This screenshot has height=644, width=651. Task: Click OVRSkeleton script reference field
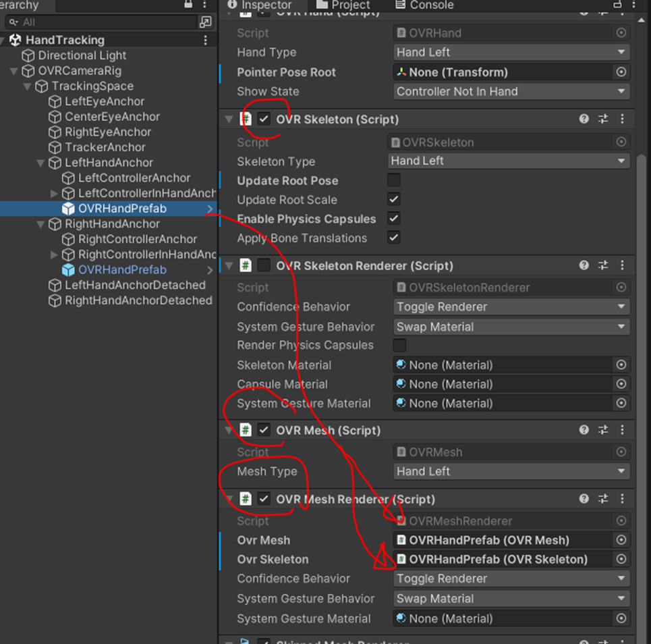(x=508, y=142)
